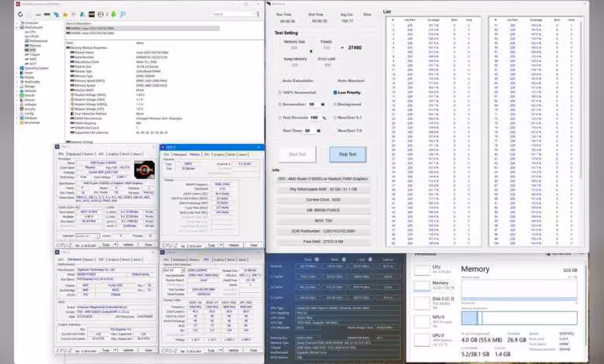Switch to Graphics tab in CPU-Z Memory window
Viewport: 604px width, 364px height.
click(219, 154)
